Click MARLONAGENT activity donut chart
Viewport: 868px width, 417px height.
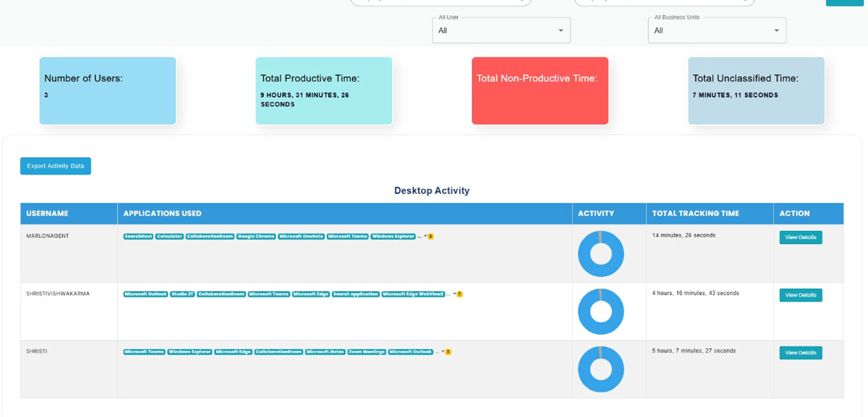(600, 253)
